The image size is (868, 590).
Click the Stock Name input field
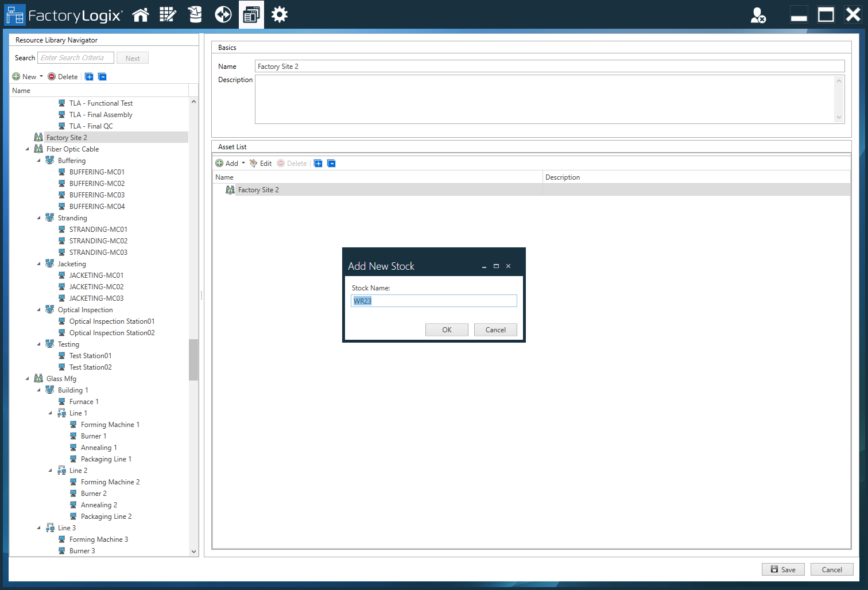coord(433,300)
